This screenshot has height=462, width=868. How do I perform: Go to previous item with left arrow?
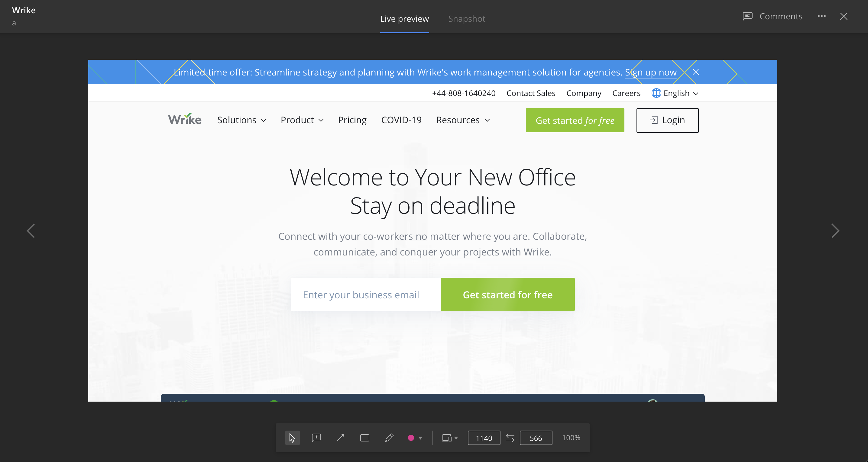[x=31, y=231]
